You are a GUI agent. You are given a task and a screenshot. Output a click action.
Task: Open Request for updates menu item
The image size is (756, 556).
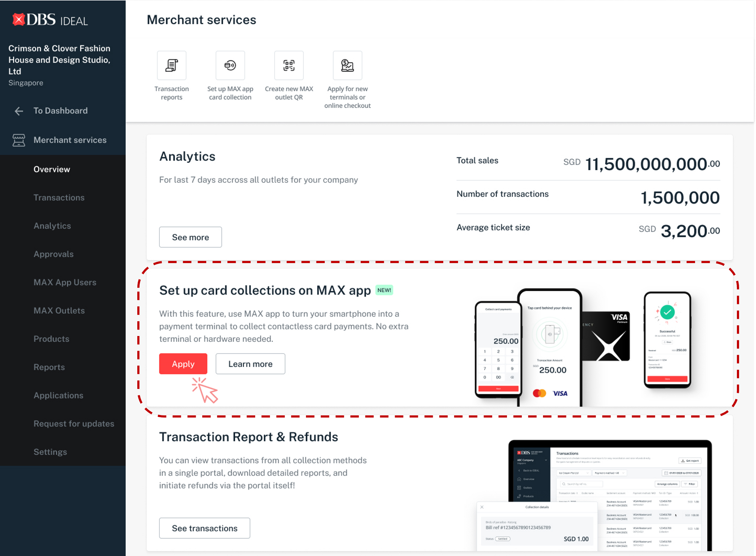pyautogui.click(x=74, y=424)
